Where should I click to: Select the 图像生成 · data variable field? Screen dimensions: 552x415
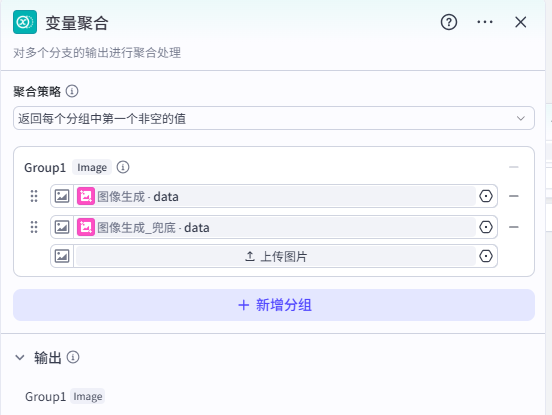276,196
